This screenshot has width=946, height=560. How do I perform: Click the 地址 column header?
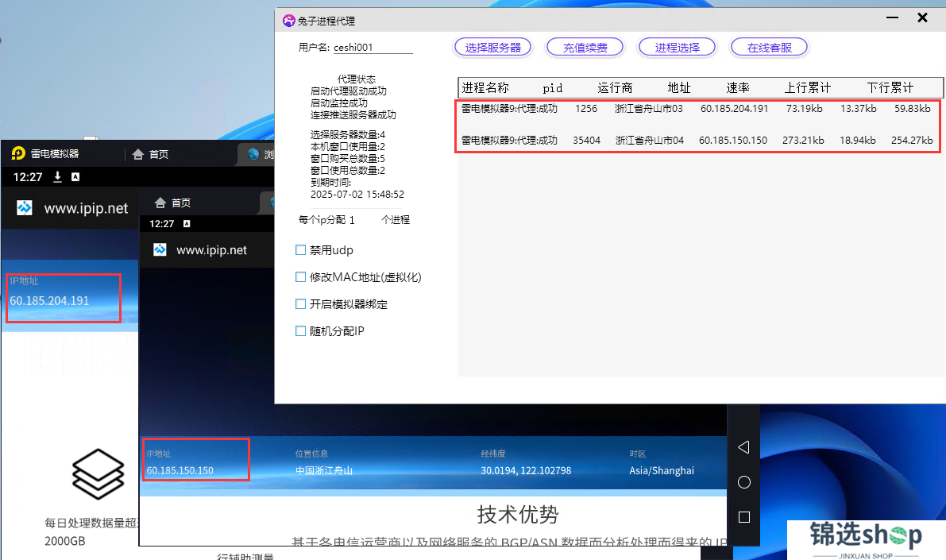click(x=679, y=88)
